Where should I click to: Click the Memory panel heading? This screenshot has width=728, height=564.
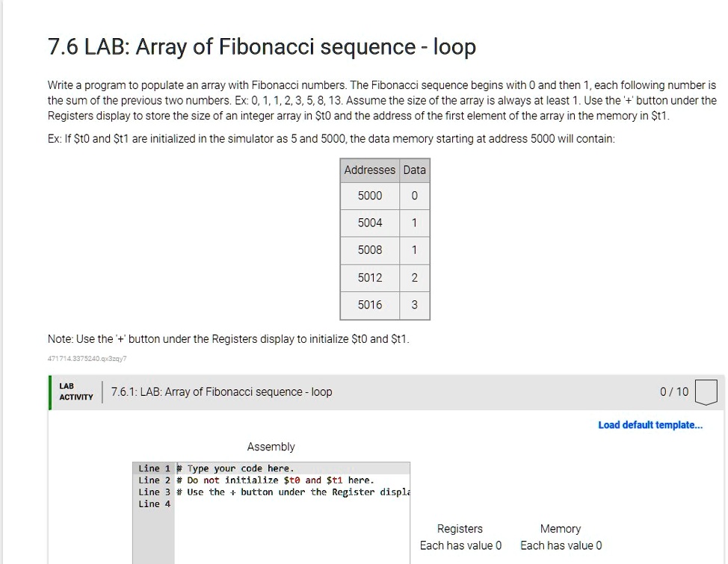[561, 529]
